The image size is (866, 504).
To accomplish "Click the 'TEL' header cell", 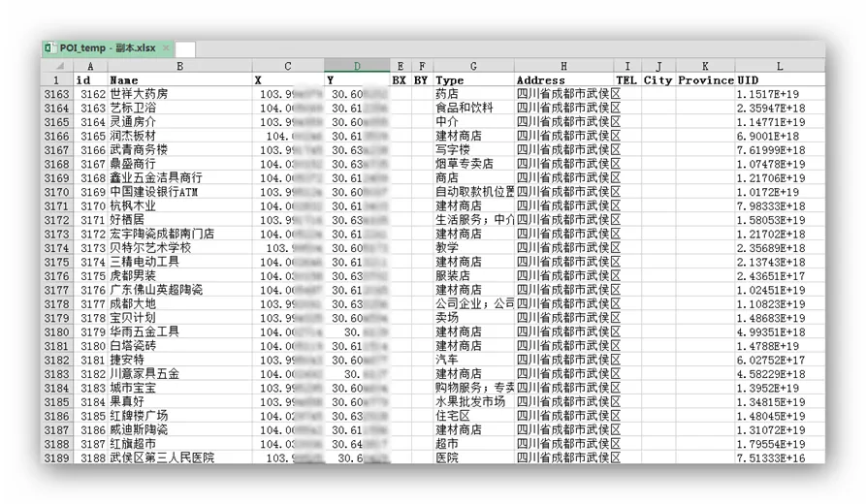I will [x=626, y=80].
